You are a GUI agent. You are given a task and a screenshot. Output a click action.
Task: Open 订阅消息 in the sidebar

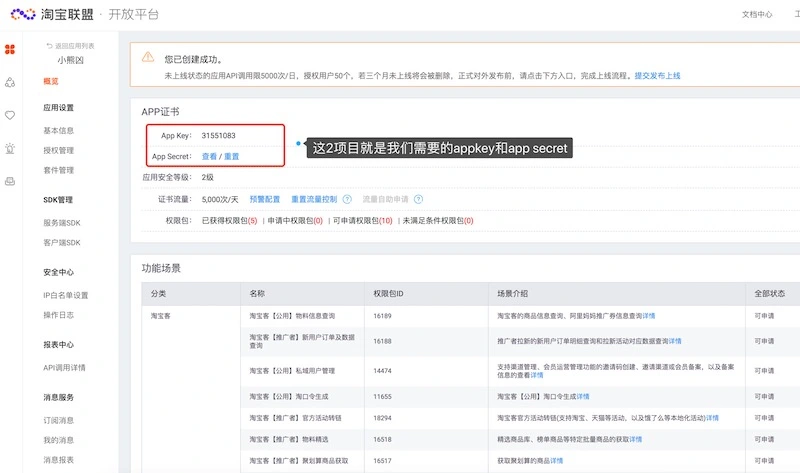(x=59, y=420)
